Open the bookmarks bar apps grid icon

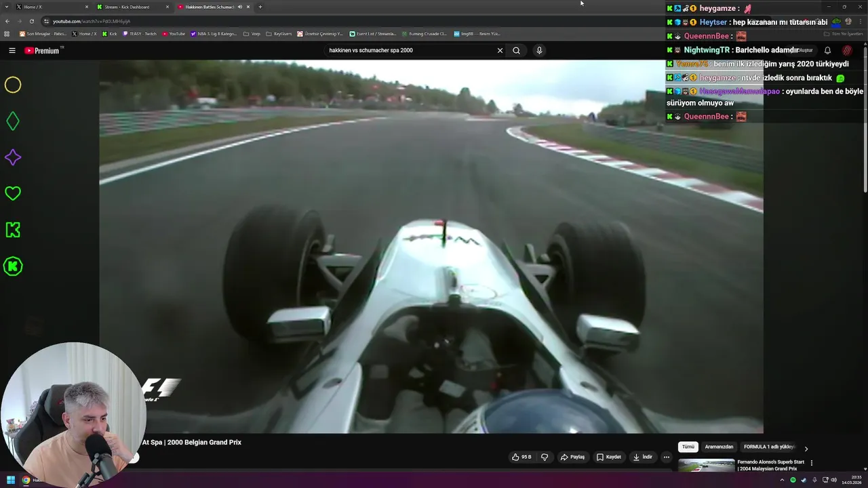7,33
